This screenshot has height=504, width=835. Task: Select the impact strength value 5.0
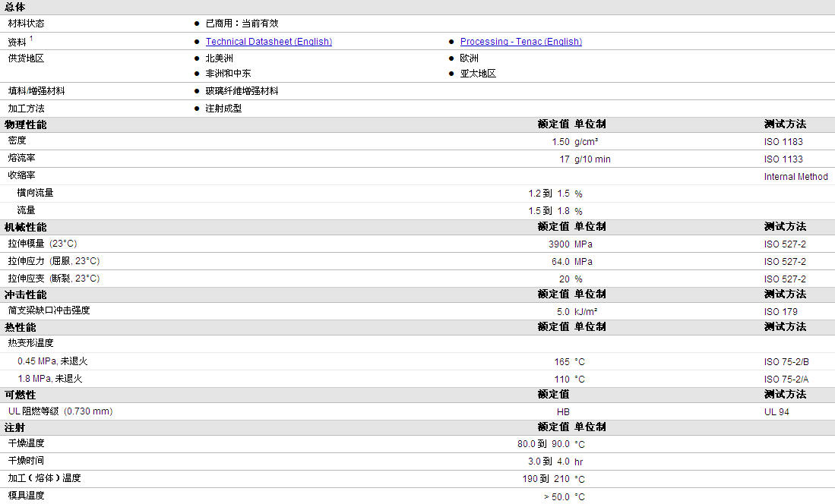(x=564, y=312)
